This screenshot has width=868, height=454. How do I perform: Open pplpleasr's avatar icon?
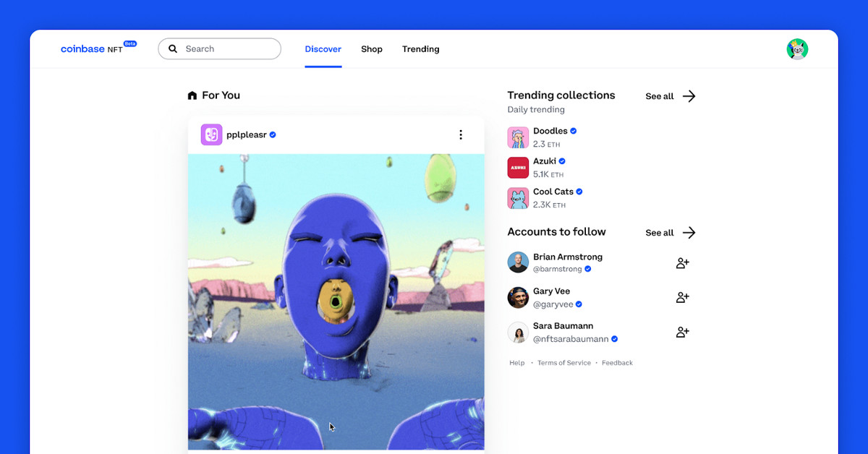tap(211, 134)
